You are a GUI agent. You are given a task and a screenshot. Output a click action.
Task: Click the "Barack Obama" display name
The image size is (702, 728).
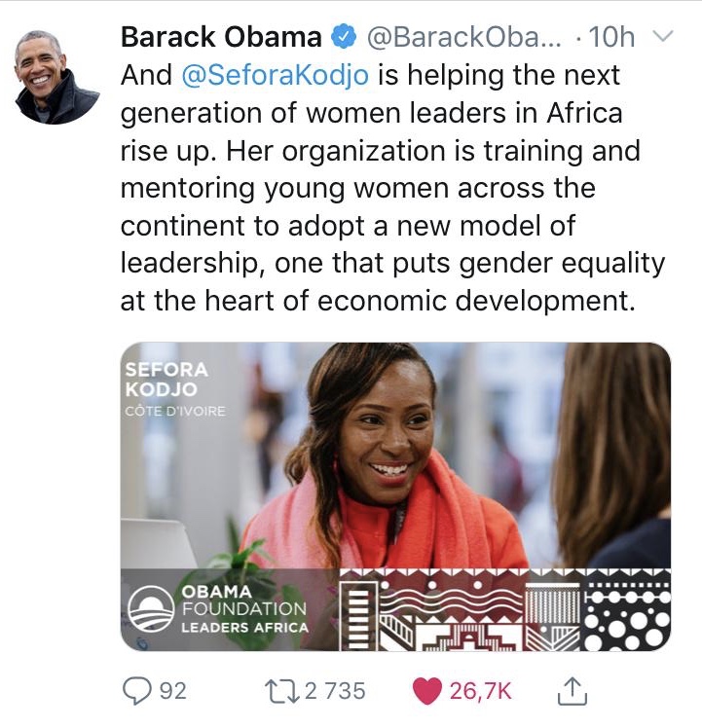(221, 38)
